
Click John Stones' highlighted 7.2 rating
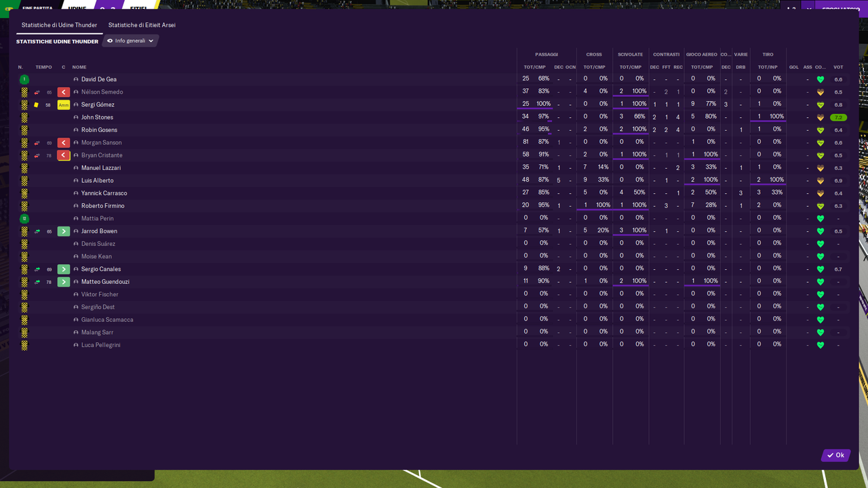(x=839, y=117)
